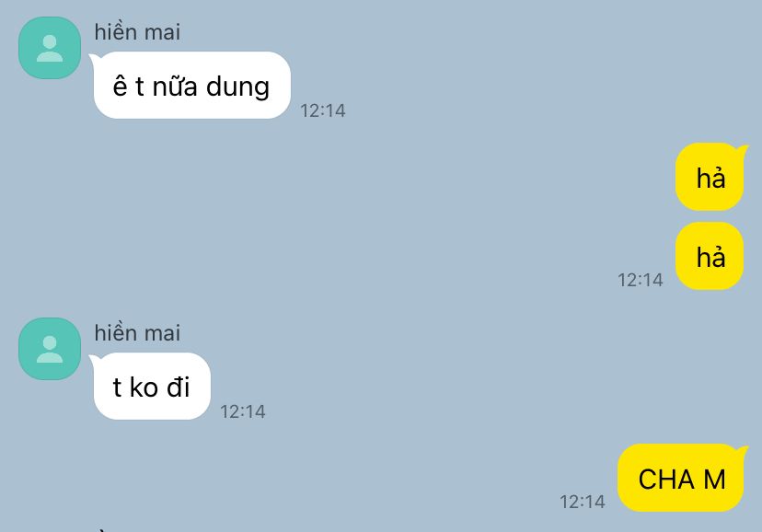The image size is (762, 532).
Task: Open hiền mai's avatar beside "ê t nữa dung"
Action: [50, 48]
